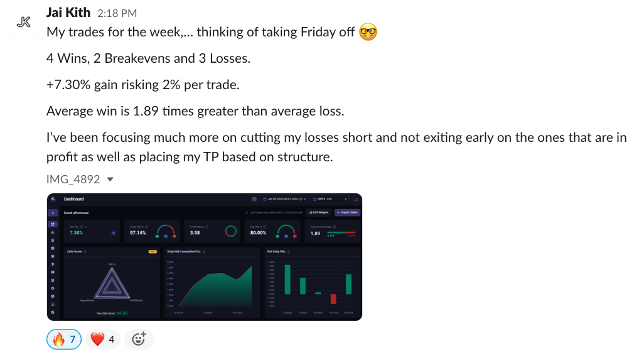Collapse the IMG_4892 attachment arrow
This screenshot has width=644, height=354.
tap(110, 180)
